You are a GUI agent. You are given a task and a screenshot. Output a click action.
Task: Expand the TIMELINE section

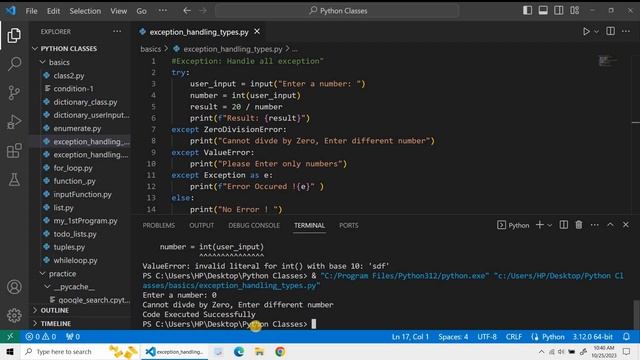pyautogui.click(x=56, y=323)
